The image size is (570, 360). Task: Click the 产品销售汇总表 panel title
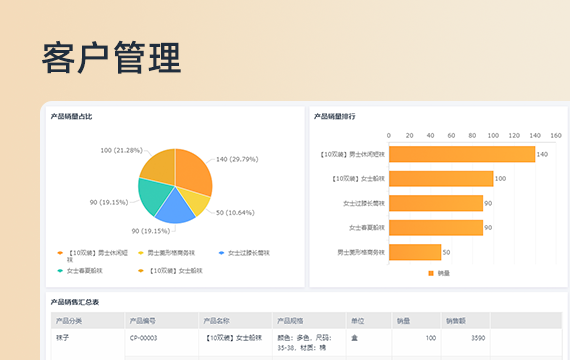click(x=75, y=302)
